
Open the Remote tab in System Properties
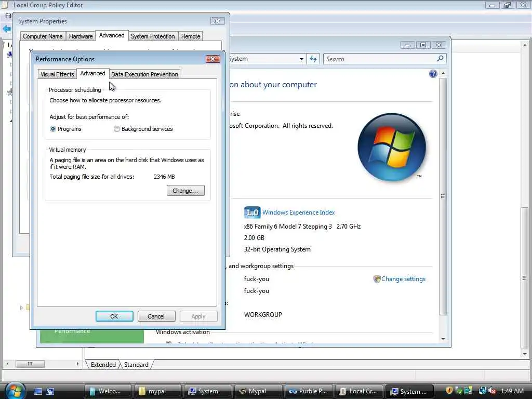[191, 36]
